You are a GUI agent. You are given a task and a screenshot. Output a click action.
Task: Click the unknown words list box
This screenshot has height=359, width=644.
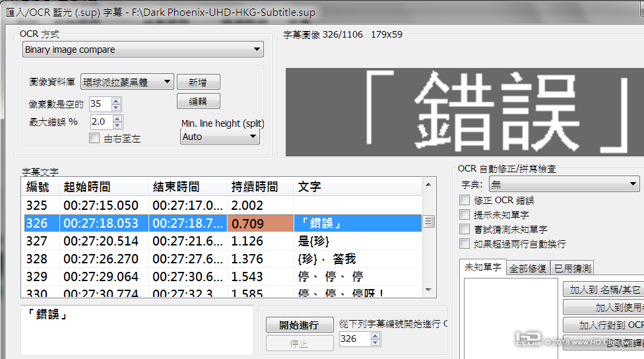pos(511,318)
